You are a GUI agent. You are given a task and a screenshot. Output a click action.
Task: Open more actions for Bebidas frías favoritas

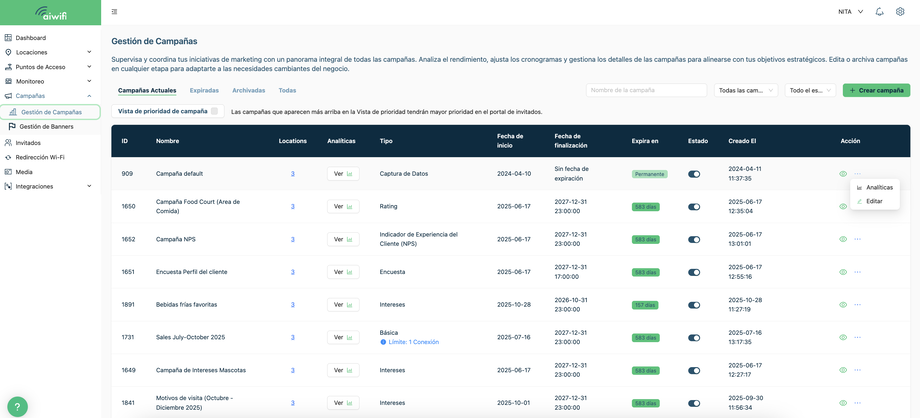[858, 305]
